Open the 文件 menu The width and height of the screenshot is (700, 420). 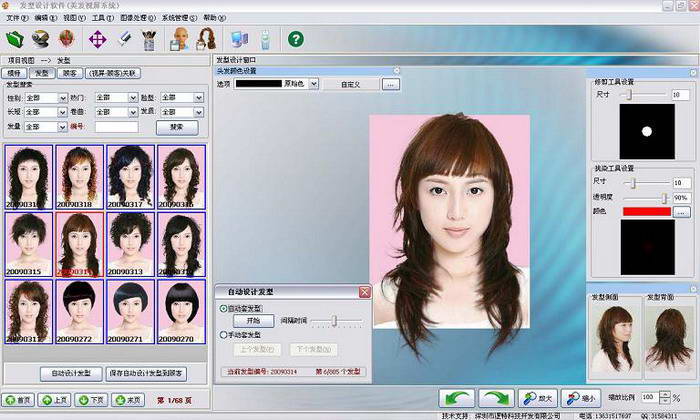tap(17, 18)
